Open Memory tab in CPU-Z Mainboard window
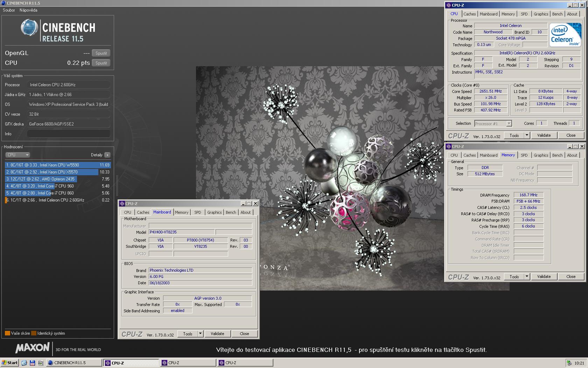 click(182, 212)
